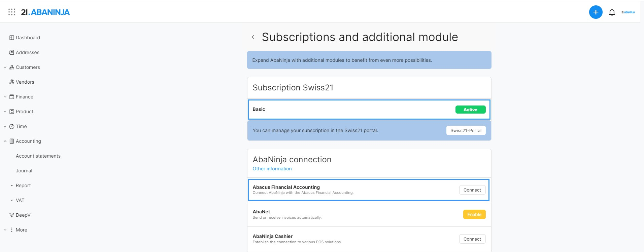Select the Basic subscription row
The image size is (644, 252).
pos(369,109)
